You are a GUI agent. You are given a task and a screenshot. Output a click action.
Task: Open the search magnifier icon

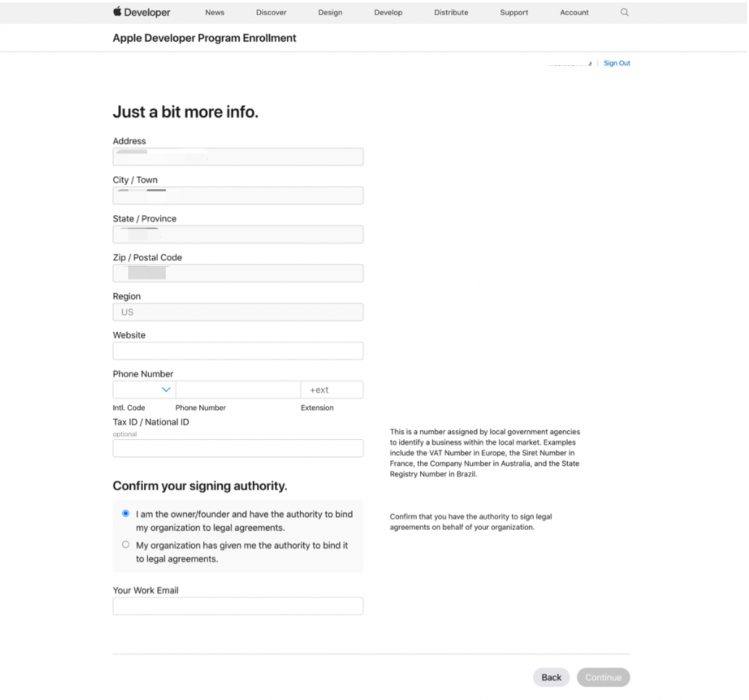(x=624, y=12)
